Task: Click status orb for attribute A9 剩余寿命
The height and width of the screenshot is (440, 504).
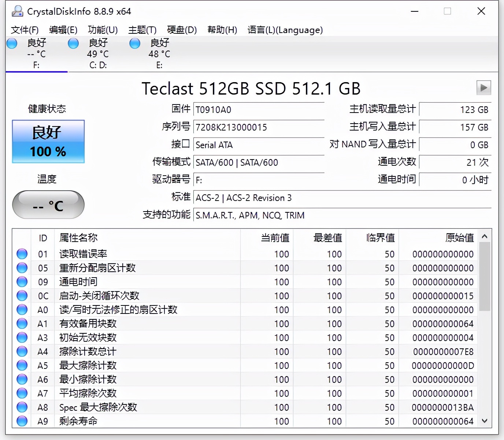Action: 22,421
